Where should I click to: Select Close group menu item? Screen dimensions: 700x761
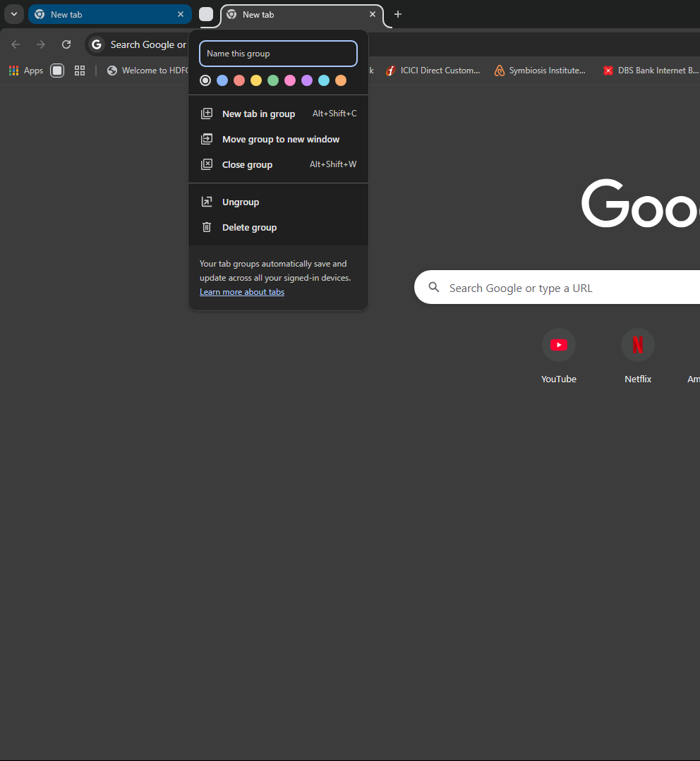278,164
